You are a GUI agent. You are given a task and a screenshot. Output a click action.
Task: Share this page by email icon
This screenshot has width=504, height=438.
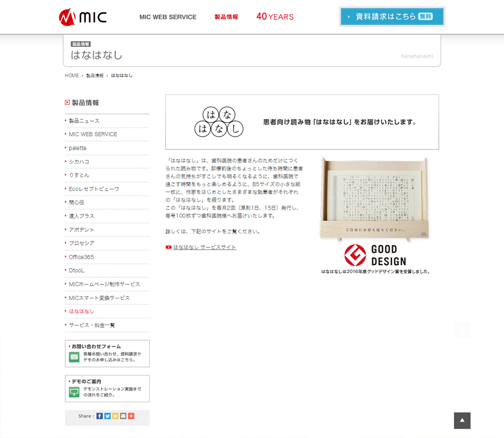(123, 416)
